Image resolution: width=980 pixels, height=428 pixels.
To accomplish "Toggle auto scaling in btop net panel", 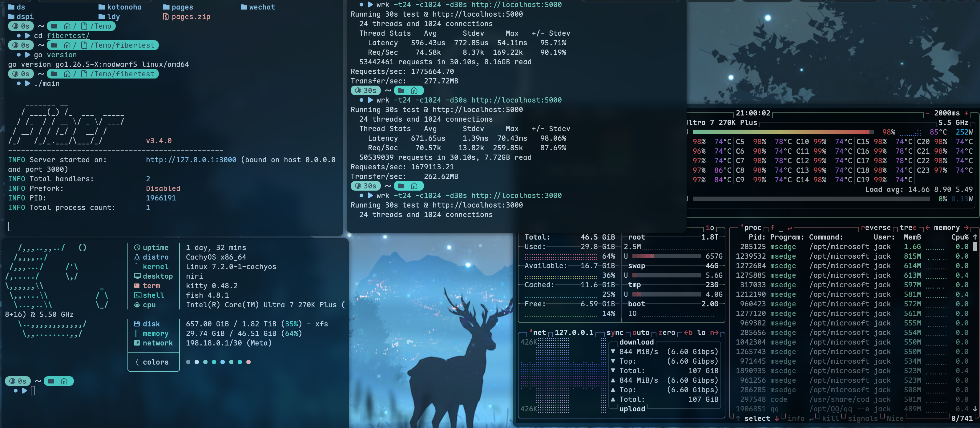I will point(641,333).
